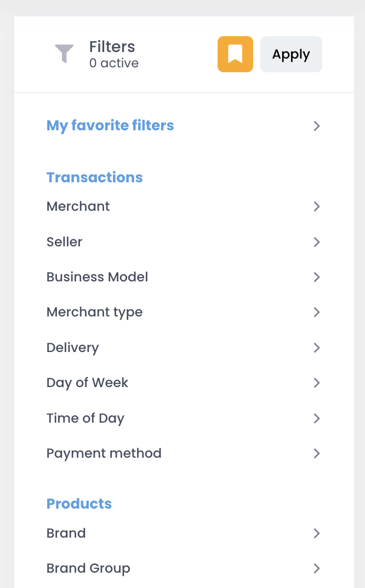Expand the Payment method chevron
365x588 pixels.
pyautogui.click(x=317, y=453)
